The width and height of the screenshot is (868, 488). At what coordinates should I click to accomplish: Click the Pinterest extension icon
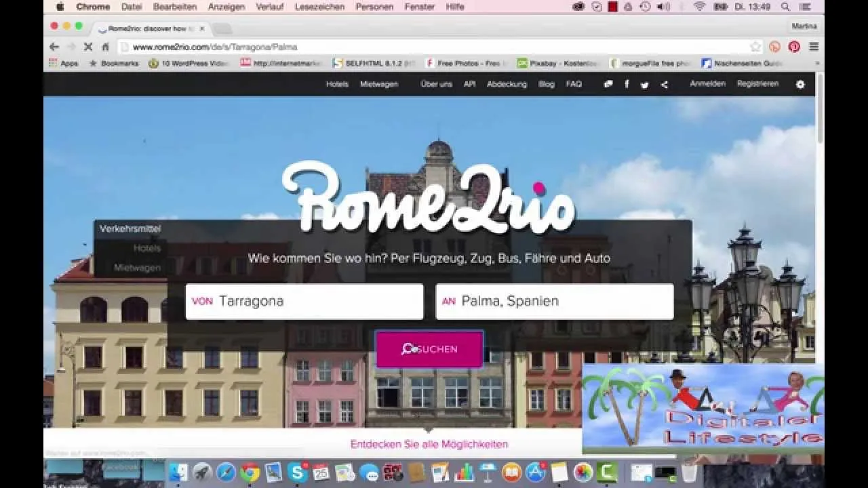pos(794,47)
